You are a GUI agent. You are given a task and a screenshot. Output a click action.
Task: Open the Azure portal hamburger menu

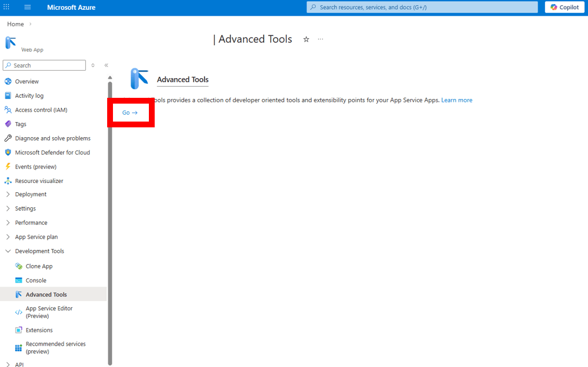point(27,8)
